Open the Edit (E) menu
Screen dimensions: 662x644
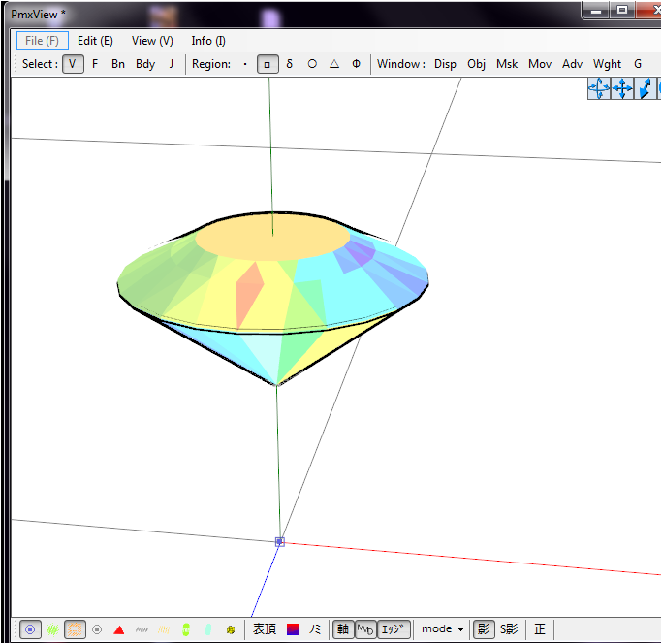coord(95,41)
